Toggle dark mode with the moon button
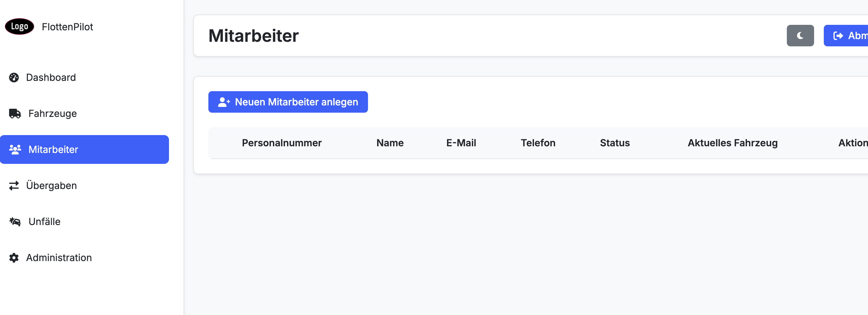The height and width of the screenshot is (315, 868). point(800,35)
